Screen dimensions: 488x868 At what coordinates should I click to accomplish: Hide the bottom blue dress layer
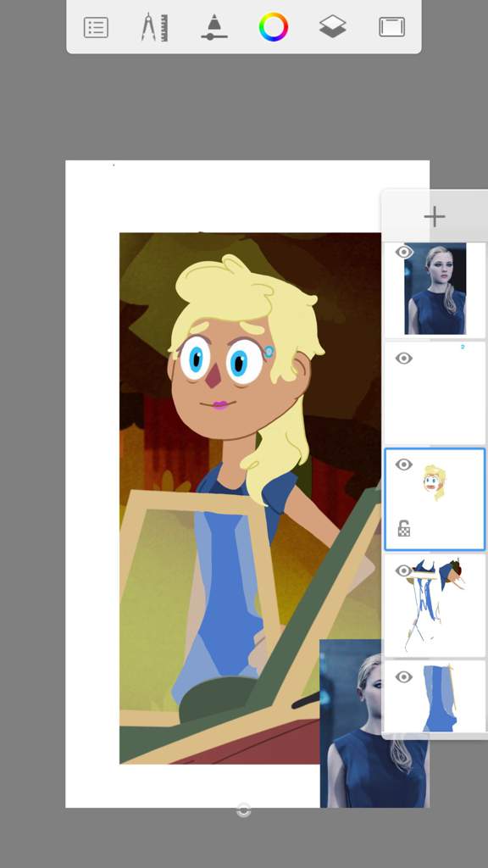pyautogui.click(x=404, y=677)
